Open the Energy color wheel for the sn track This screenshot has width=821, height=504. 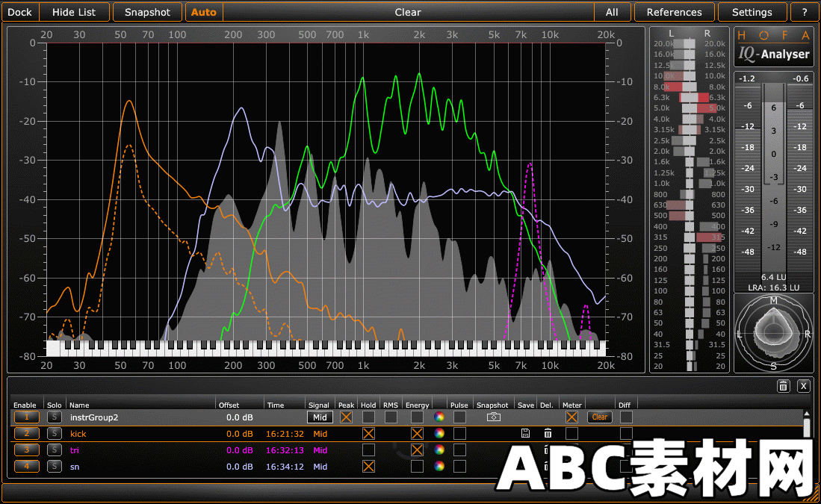tap(439, 465)
